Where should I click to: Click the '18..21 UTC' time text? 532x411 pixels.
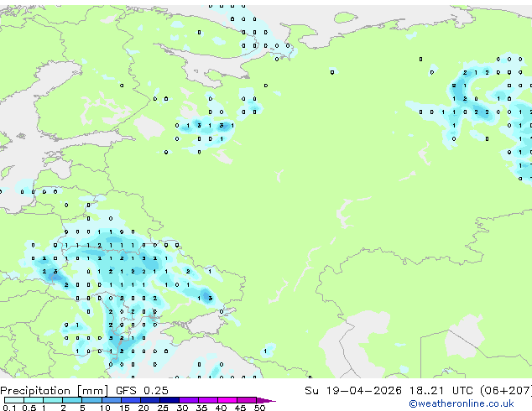pos(441,391)
